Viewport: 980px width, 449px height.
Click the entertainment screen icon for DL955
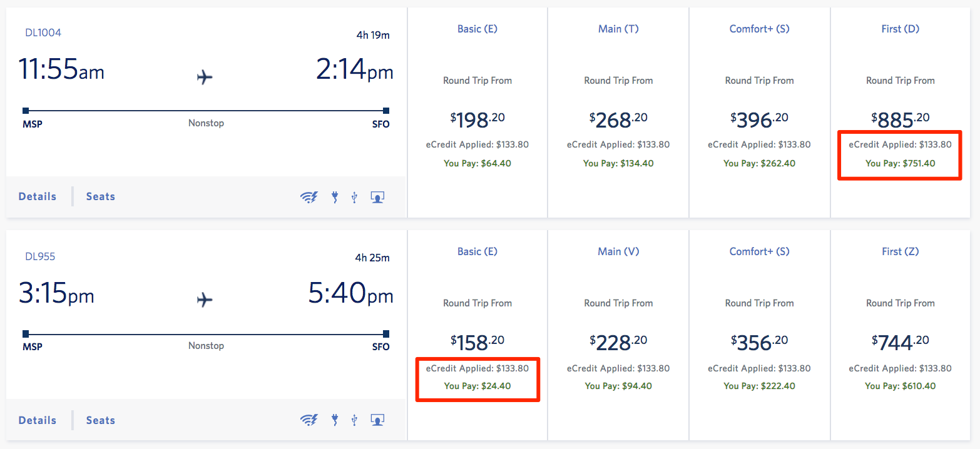tap(377, 420)
